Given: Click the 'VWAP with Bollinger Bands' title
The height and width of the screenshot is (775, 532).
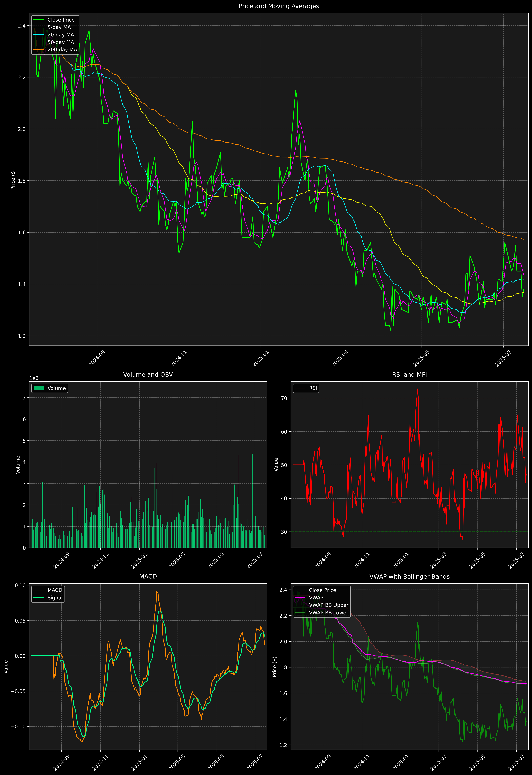Looking at the screenshot, I should tap(409, 577).
